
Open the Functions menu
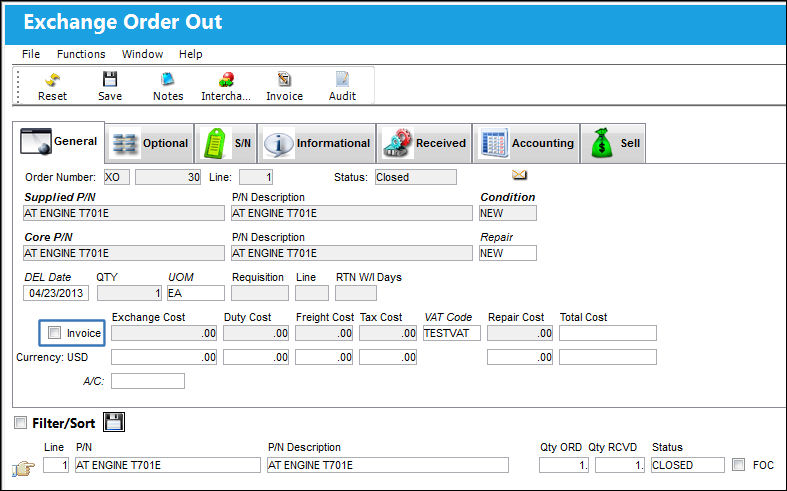click(x=81, y=54)
